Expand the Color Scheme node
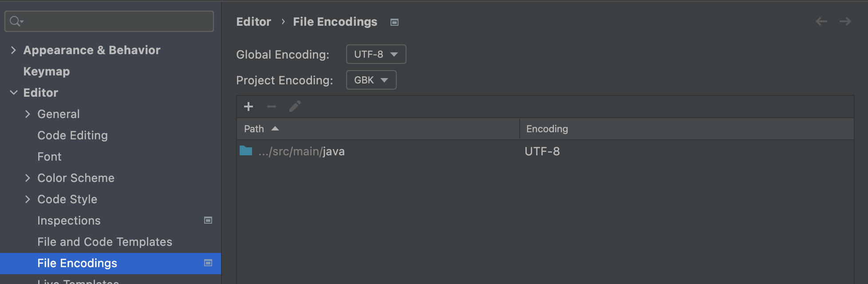The height and width of the screenshot is (284, 868). pos(28,178)
